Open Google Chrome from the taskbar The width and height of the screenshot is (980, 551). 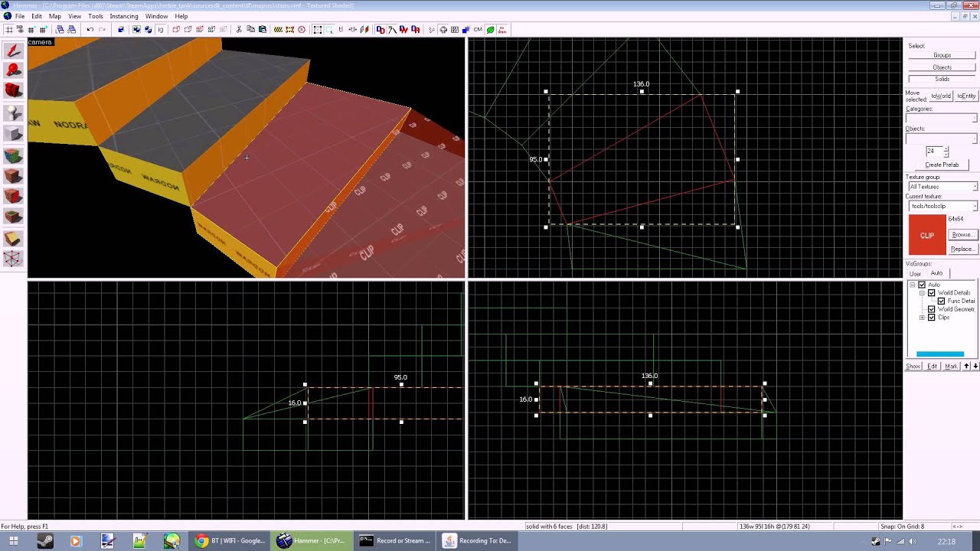coord(230,541)
